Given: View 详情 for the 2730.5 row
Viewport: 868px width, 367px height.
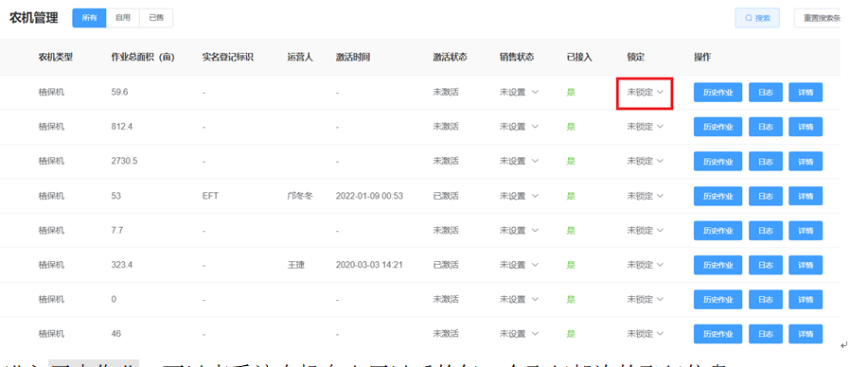Looking at the screenshot, I should [806, 161].
